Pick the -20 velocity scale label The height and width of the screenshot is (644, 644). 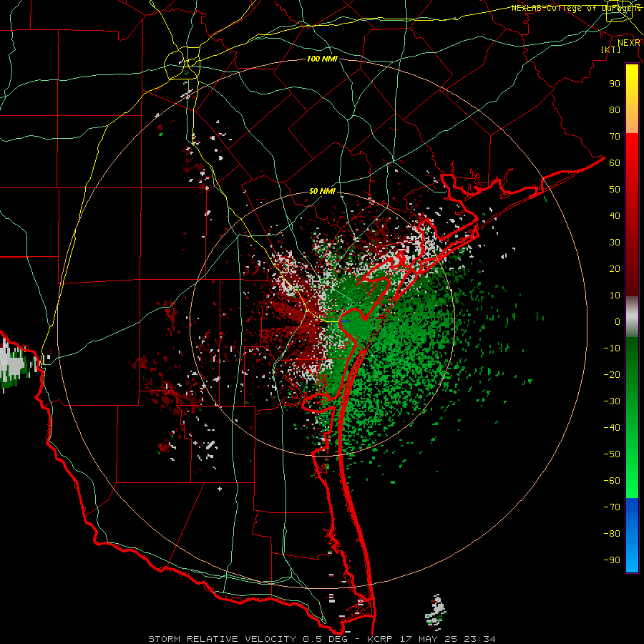click(x=612, y=375)
